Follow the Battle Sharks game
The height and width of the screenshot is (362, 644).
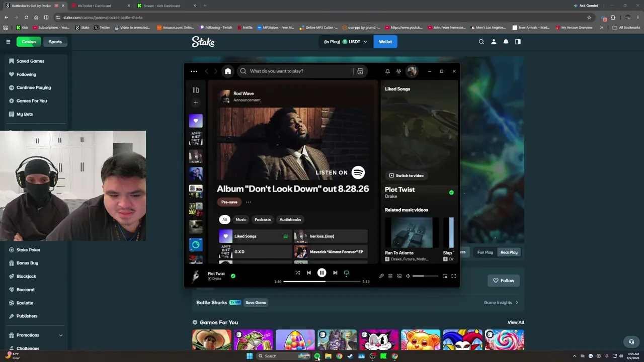coord(504,281)
